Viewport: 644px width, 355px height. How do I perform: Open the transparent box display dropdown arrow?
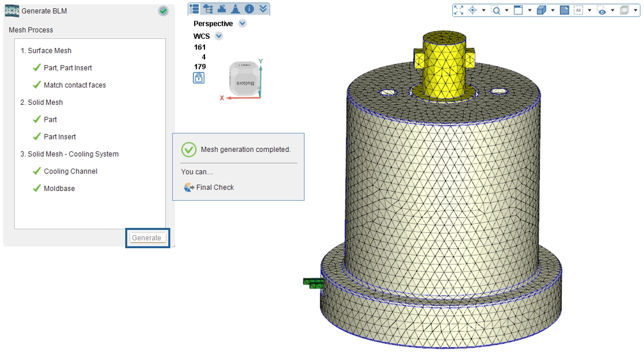636,10
